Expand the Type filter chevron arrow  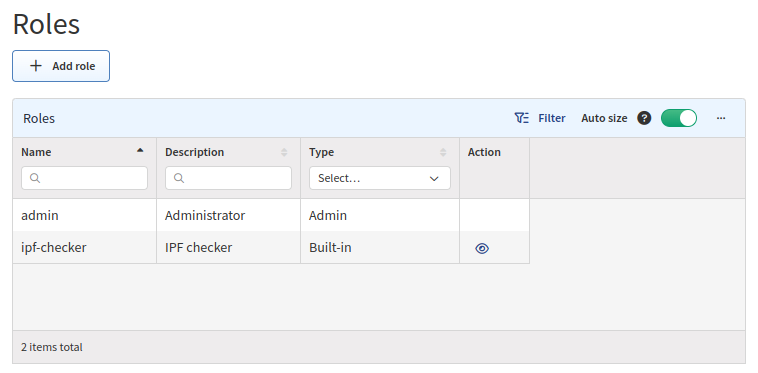434,178
